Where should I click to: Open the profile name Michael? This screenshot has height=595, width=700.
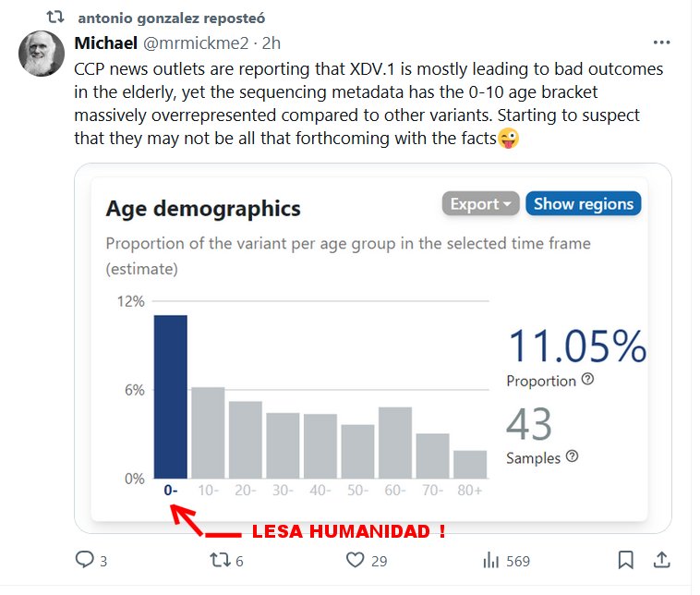[x=105, y=43]
